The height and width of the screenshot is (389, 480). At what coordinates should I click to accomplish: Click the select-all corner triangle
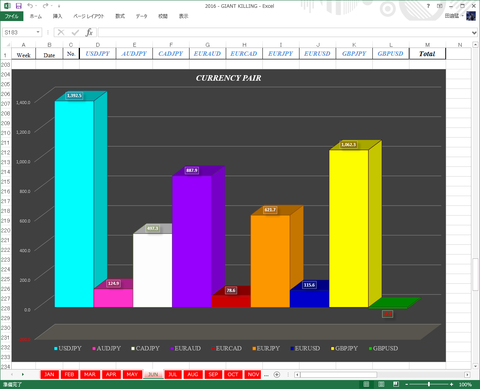pos(8,45)
